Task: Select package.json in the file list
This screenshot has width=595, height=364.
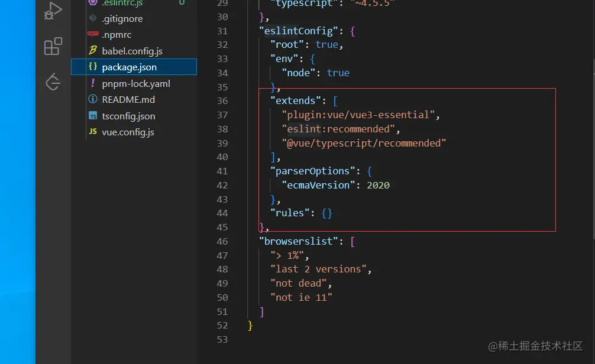Action: 134,67
